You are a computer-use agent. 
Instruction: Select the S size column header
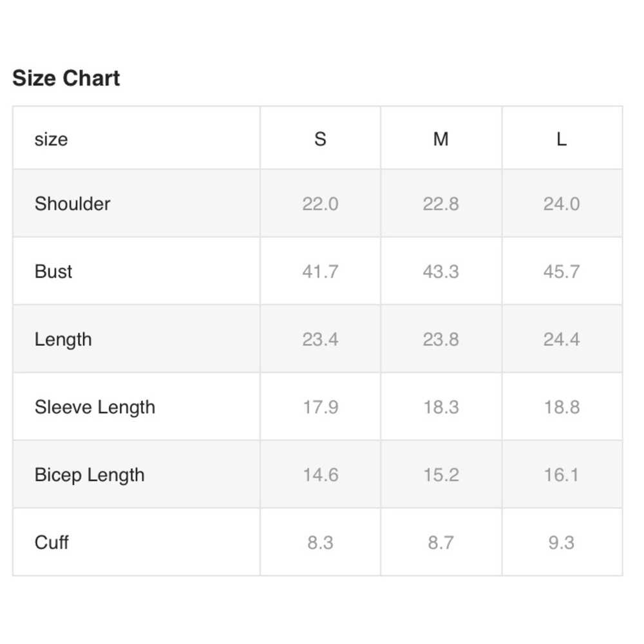coord(320,139)
